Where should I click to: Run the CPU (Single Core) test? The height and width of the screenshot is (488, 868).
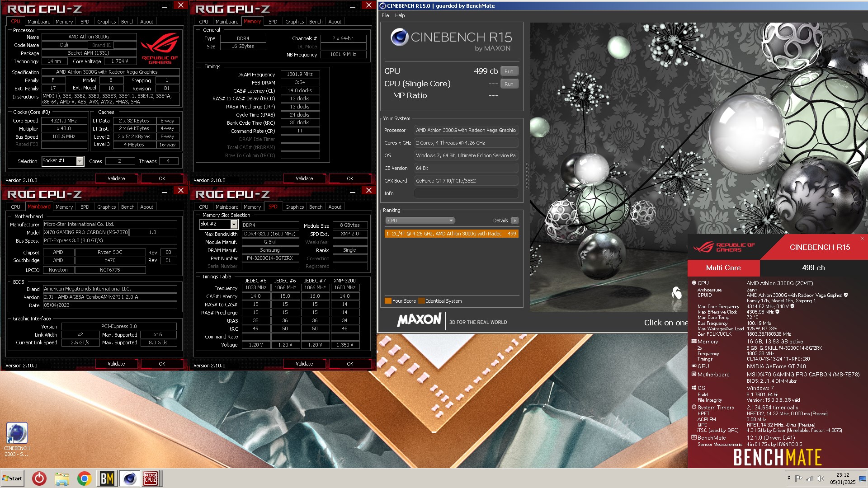tap(509, 84)
